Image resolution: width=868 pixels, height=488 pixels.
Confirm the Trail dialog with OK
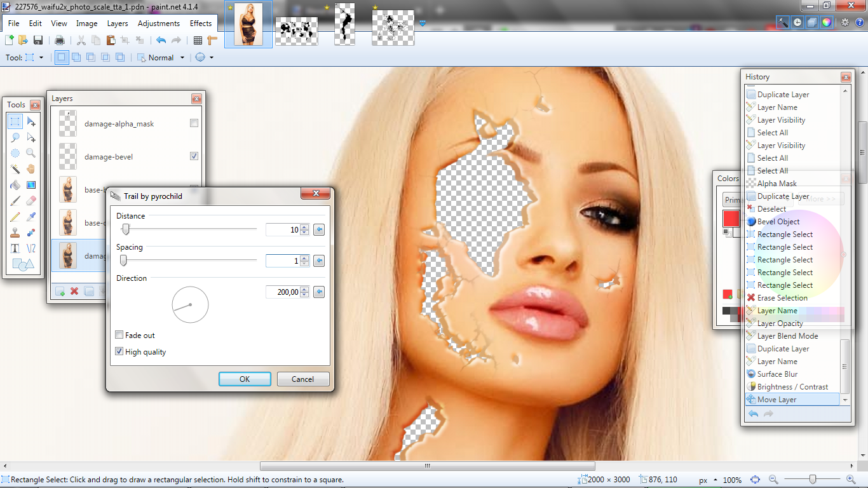point(245,379)
